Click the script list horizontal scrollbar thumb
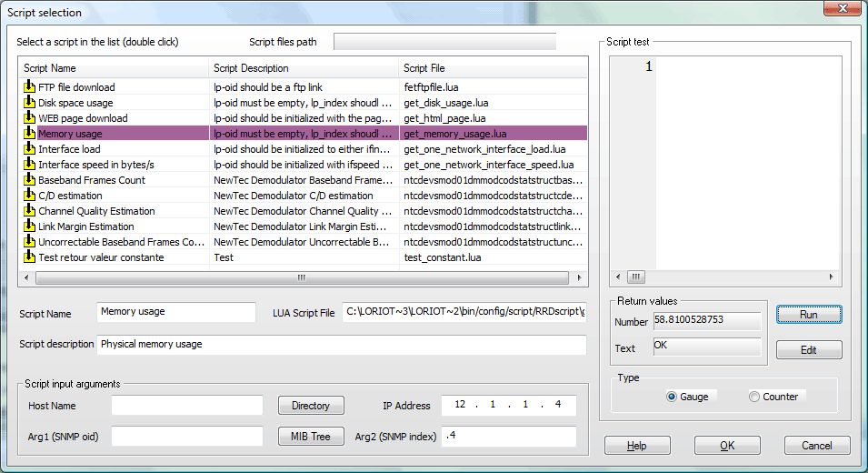 click(x=302, y=277)
